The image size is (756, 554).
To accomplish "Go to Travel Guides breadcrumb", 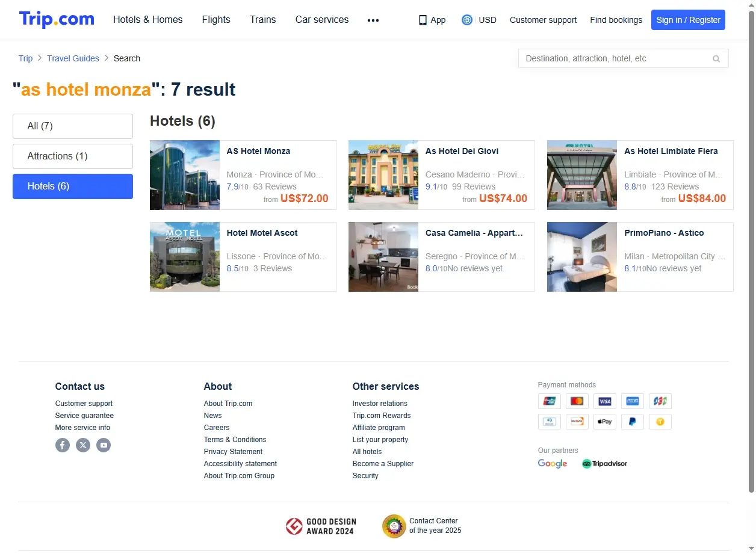I will 73,58.
